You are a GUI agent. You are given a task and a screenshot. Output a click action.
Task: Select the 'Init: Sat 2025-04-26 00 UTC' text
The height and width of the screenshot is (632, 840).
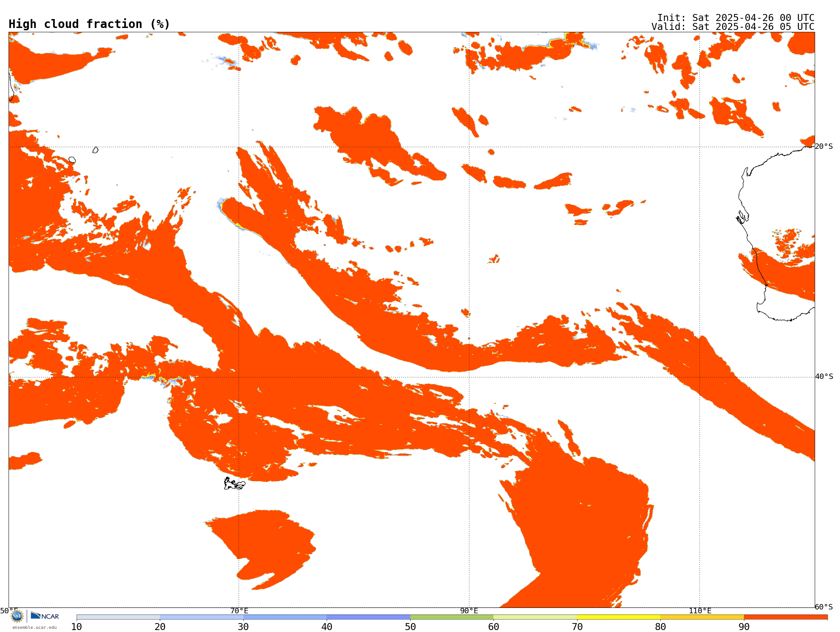pos(736,18)
